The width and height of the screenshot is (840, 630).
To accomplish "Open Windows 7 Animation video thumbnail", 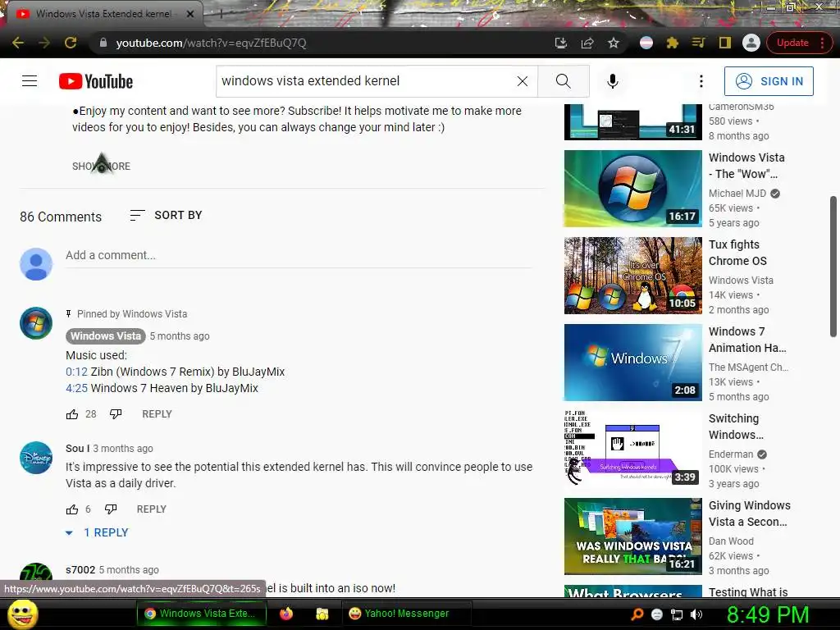I will [632, 363].
